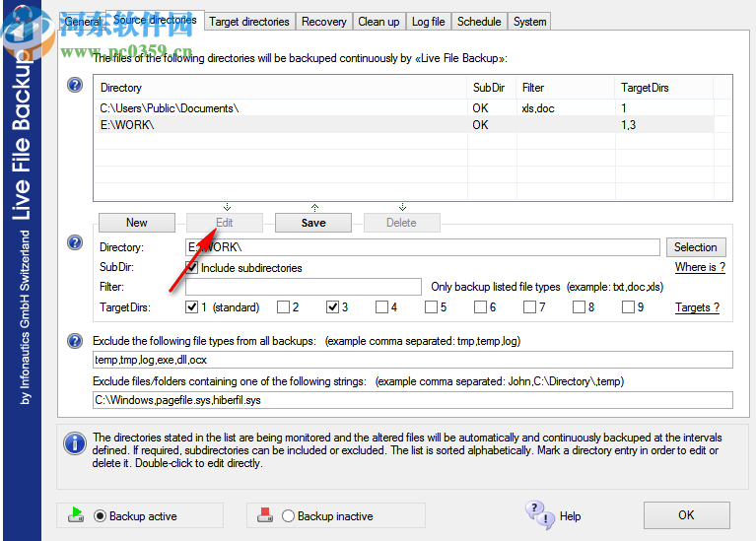
Task: Click the Help speech bubble icon
Action: [539, 515]
